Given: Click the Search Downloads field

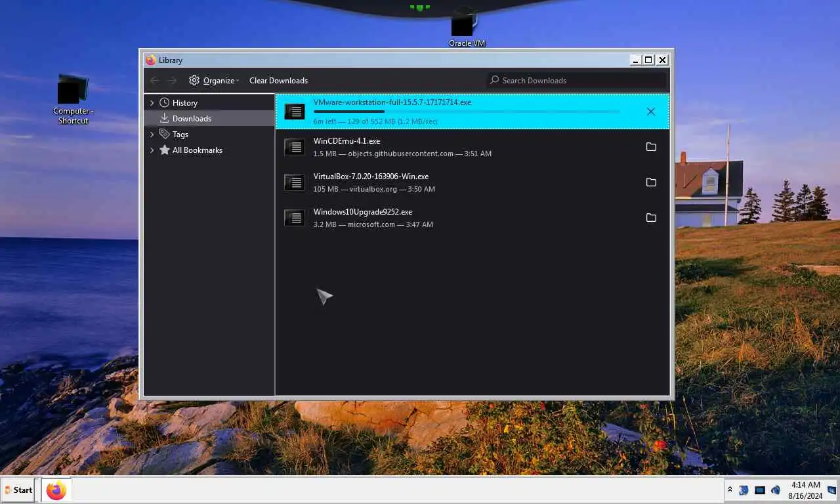Looking at the screenshot, I should 576,80.
